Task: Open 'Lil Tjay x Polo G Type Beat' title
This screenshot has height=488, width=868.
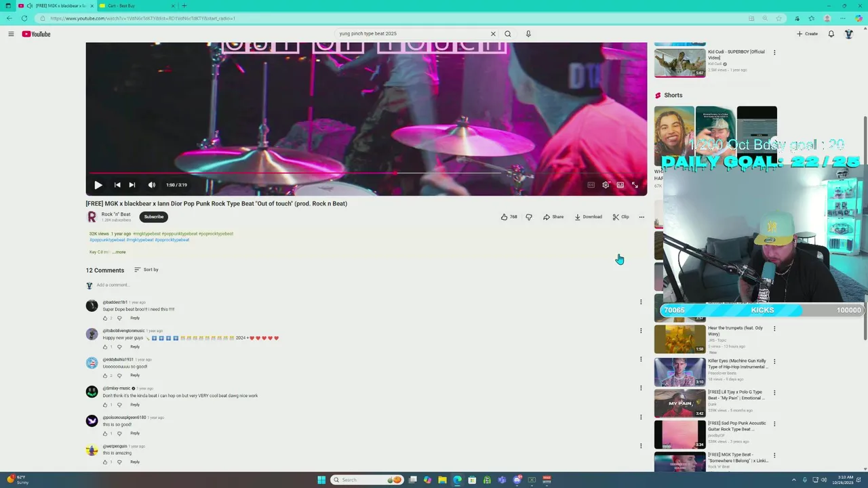Action: [x=736, y=395]
